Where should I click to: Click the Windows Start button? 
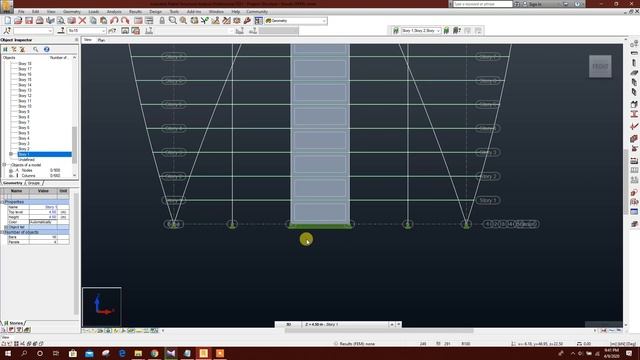coord(8,353)
